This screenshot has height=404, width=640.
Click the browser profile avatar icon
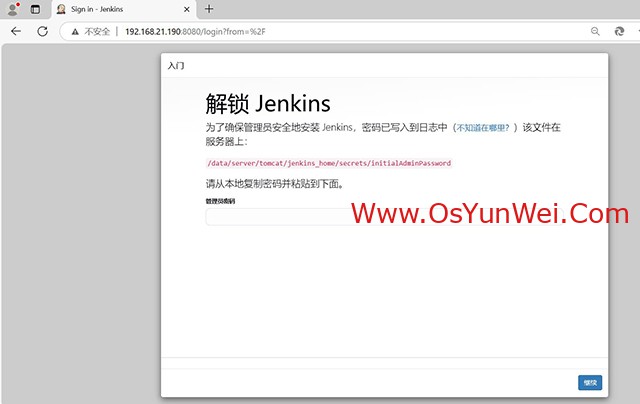coord(13,9)
